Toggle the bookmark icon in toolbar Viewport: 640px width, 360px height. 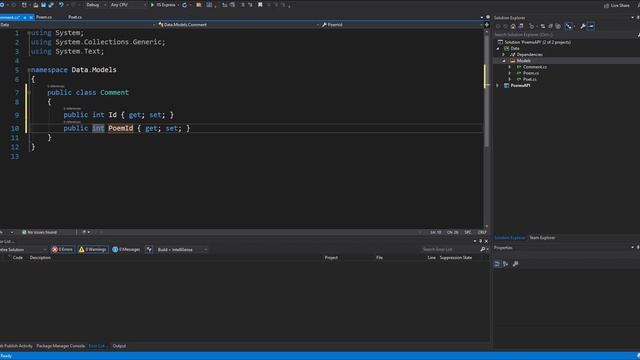[260, 5]
